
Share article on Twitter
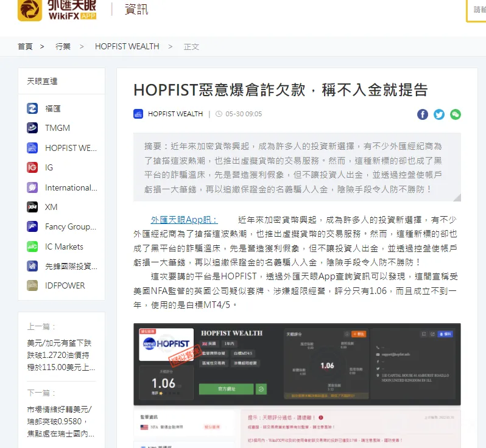[x=439, y=114]
